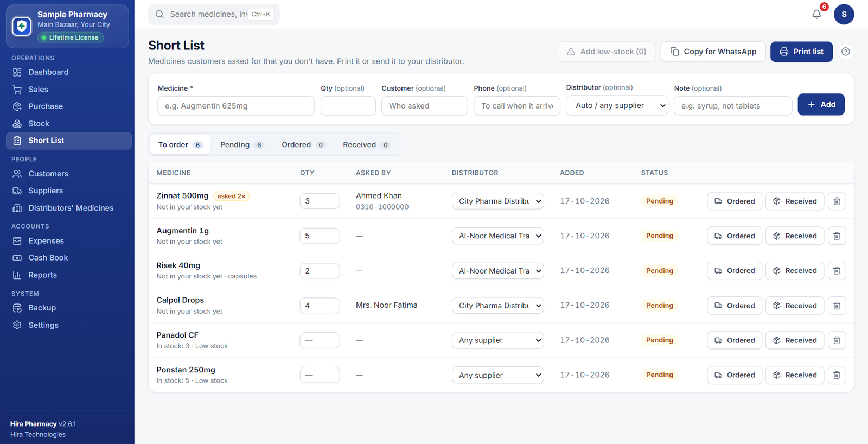Delete the Augmentin 1g row
This screenshot has height=444, width=868.
pyautogui.click(x=837, y=236)
